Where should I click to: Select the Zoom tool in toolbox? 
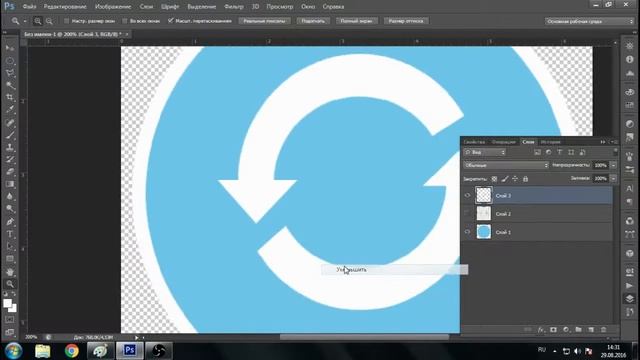pyautogui.click(x=10, y=284)
